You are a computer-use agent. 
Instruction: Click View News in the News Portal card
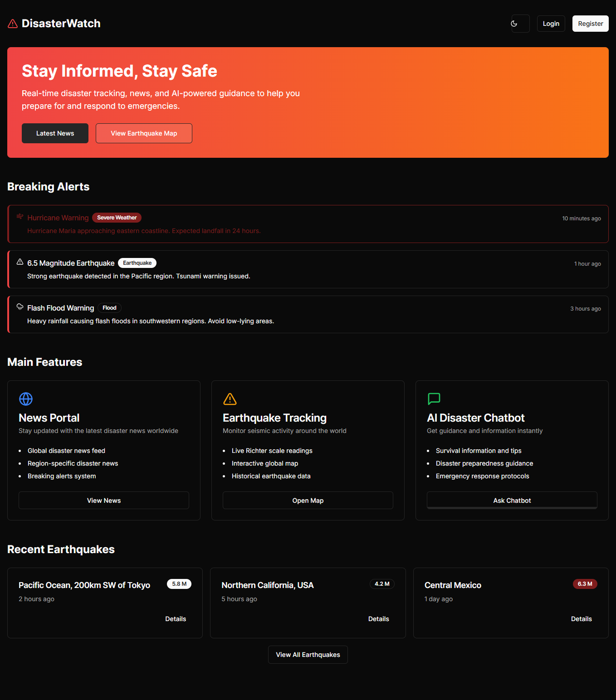[103, 500]
